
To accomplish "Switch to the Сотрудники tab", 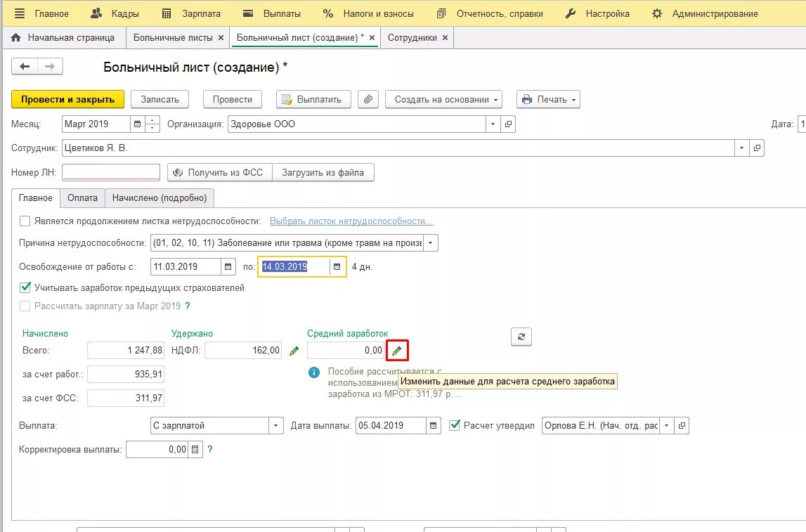I will pyautogui.click(x=412, y=37).
